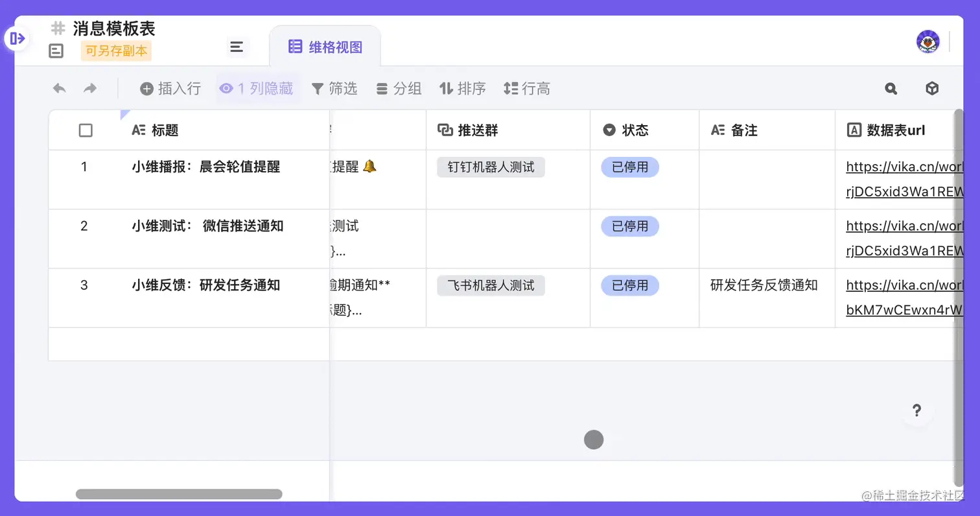Image resolution: width=980 pixels, height=516 pixels.
Task: Open the cube widget icon
Action: point(932,89)
